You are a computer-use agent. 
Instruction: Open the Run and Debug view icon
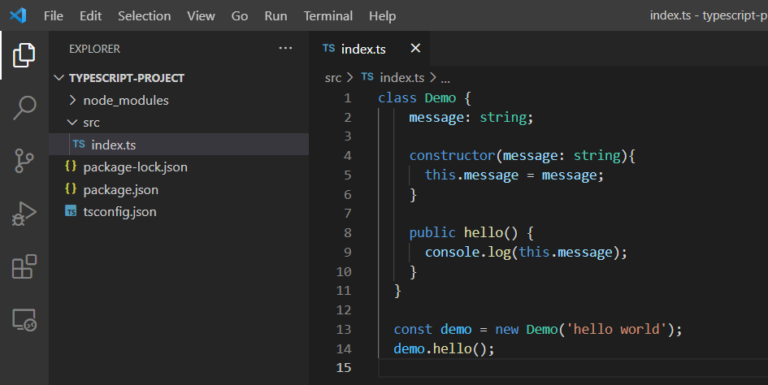tap(24, 214)
